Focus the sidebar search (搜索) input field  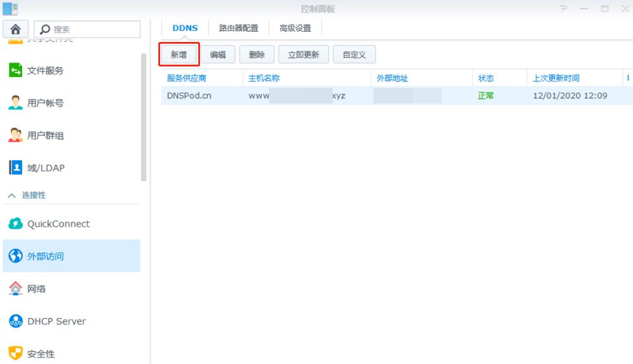pos(87,30)
